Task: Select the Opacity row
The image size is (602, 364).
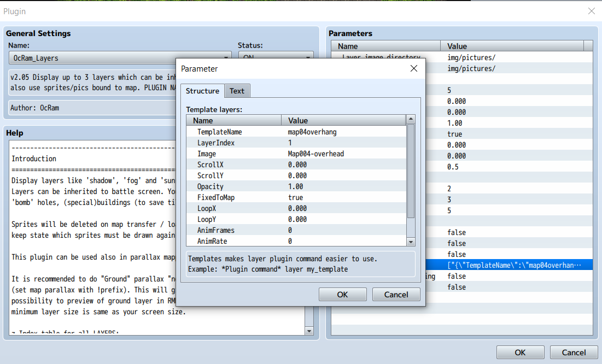Action: (296, 186)
